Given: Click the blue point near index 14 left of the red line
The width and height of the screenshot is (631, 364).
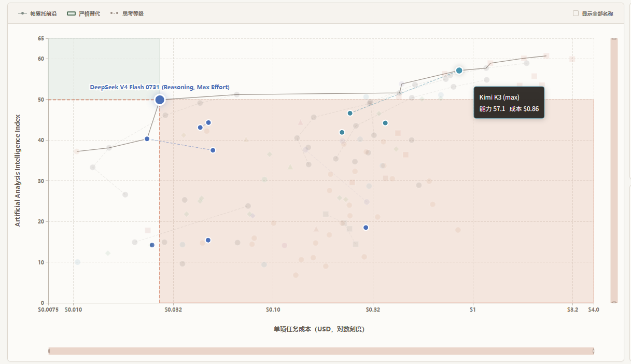Looking at the screenshot, I should (152, 245).
